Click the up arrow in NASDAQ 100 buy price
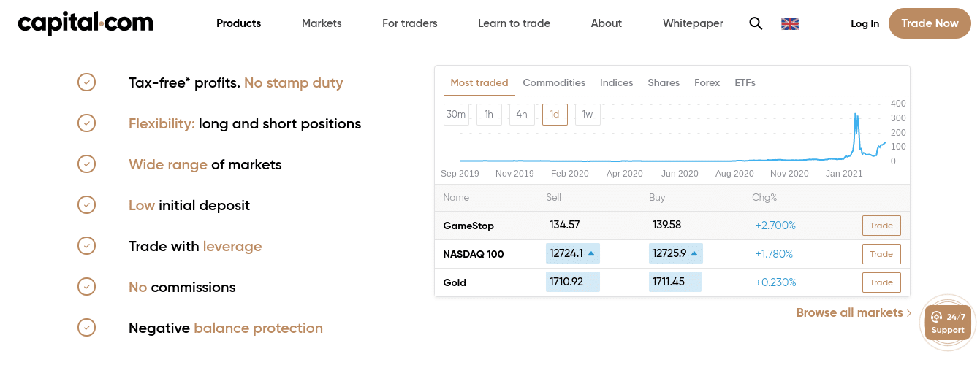This screenshot has width=980, height=373. 694,254
